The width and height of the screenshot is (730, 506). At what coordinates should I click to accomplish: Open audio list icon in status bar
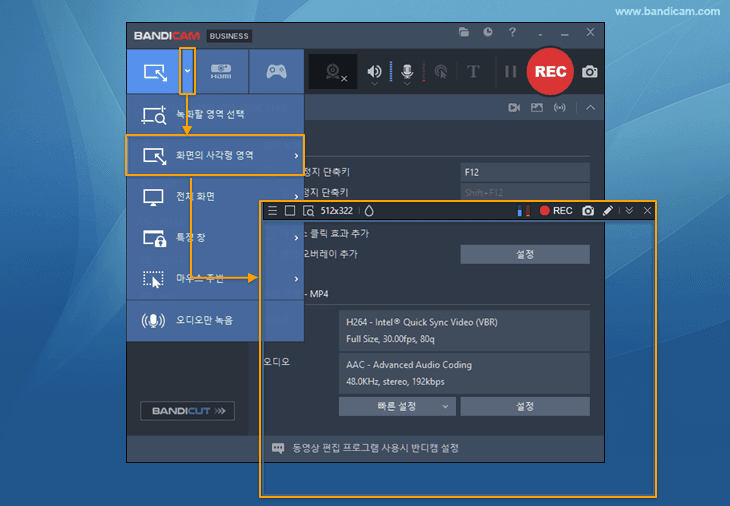point(560,108)
